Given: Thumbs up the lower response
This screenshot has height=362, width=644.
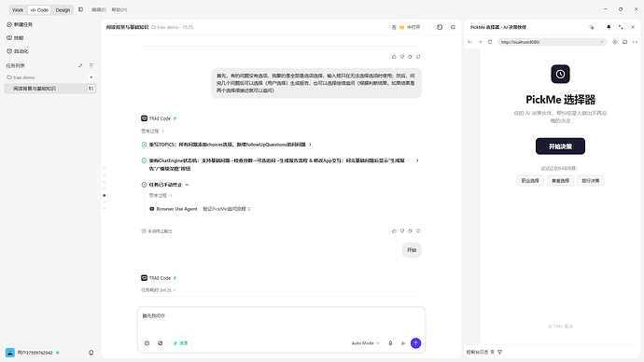Looking at the screenshot, I should coord(394,231).
